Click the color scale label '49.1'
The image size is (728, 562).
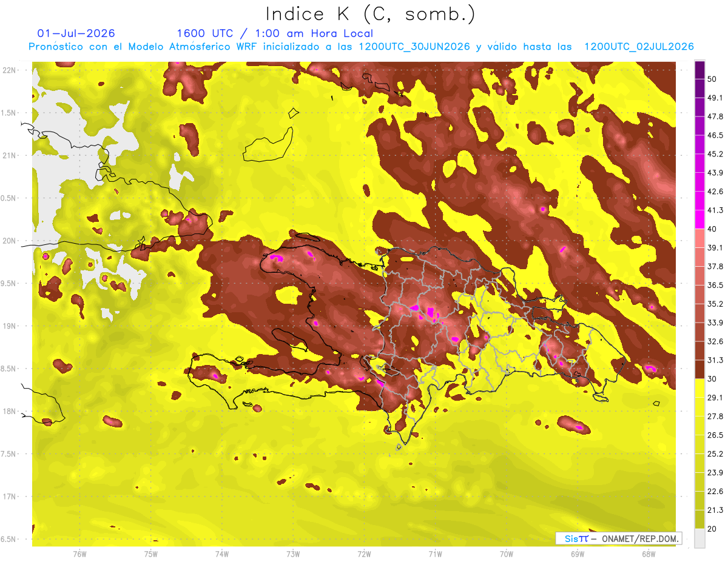(x=715, y=98)
